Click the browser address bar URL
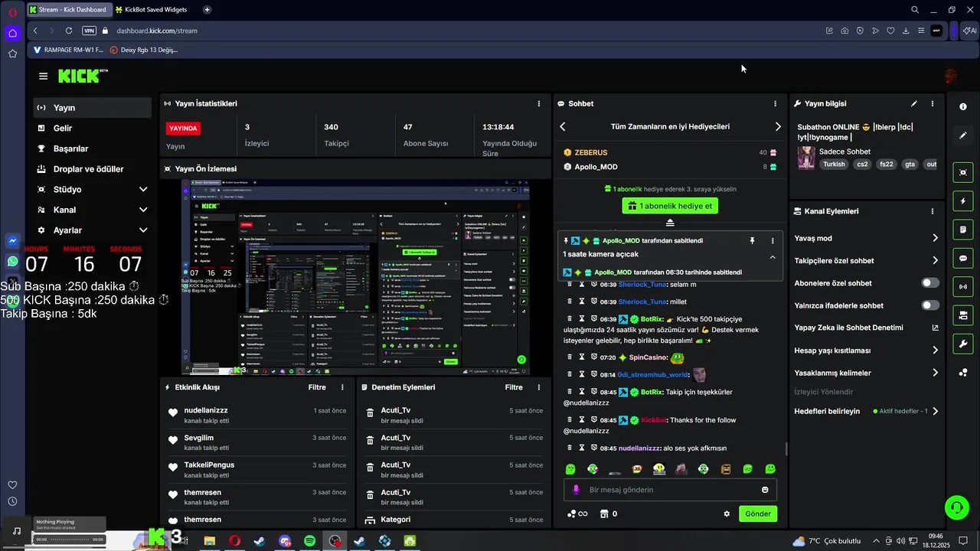 (x=157, y=31)
